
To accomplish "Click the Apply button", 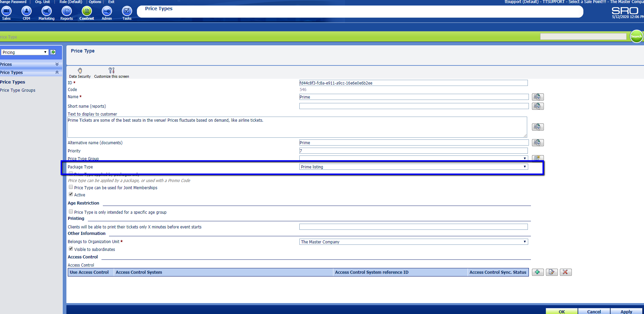I will tap(626, 312).
